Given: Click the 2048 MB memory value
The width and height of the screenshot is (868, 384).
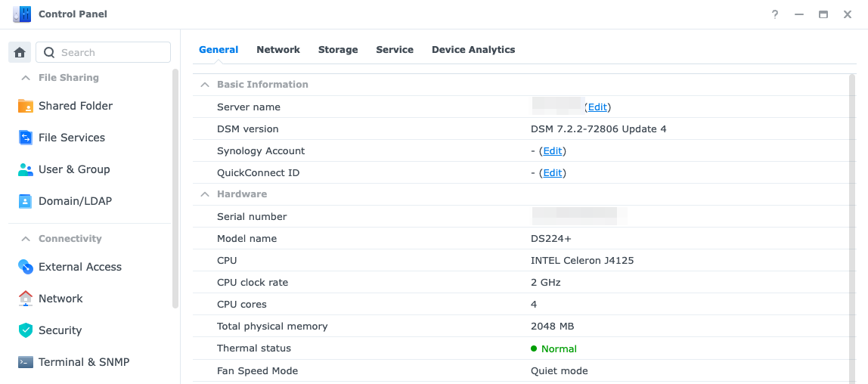Looking at the screenshot, I should tap(552, 327).
